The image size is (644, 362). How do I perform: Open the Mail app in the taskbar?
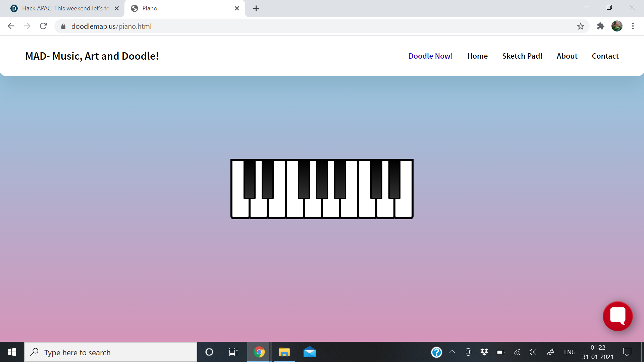(309, 352)
